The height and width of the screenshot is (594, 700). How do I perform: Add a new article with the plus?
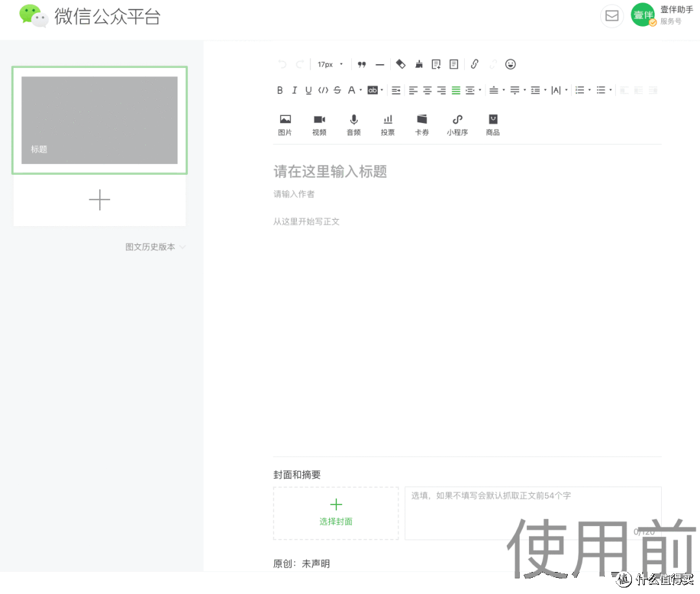point(100,200)
